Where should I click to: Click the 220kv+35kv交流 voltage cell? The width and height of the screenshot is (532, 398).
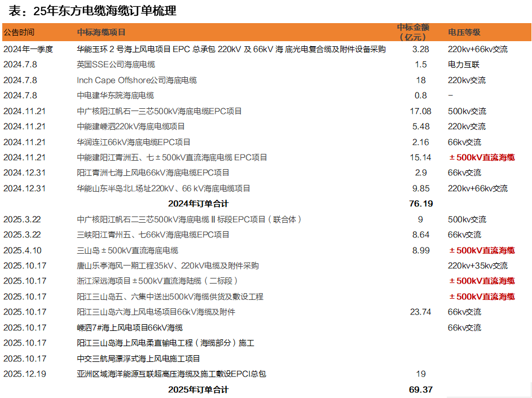click(477, 266)
